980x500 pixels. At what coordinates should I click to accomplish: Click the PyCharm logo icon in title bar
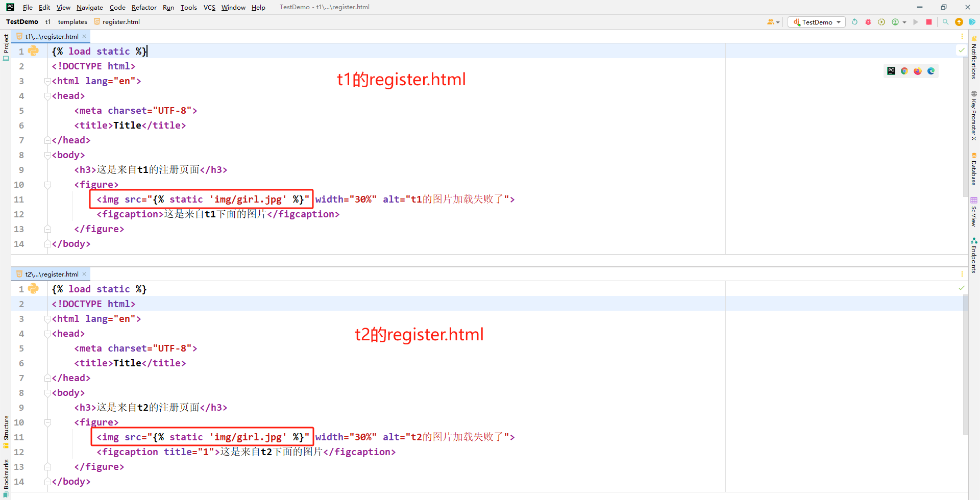click(x=10, y=7)
